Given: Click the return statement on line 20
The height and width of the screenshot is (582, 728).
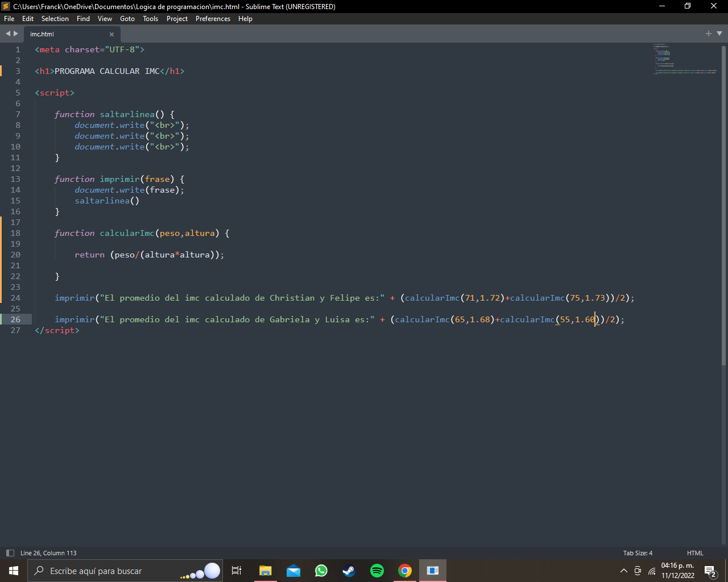Looking at the screenshot, I should point(150,255).
